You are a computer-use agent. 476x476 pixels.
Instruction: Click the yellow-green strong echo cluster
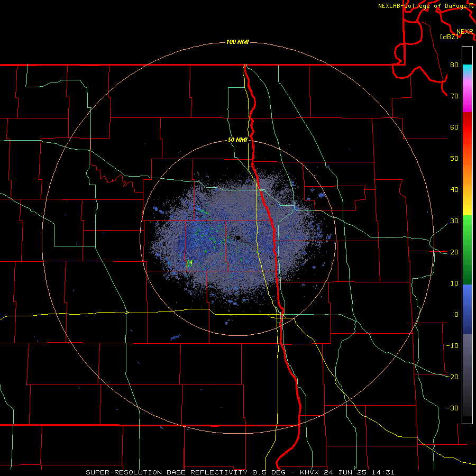click(190, 263)
